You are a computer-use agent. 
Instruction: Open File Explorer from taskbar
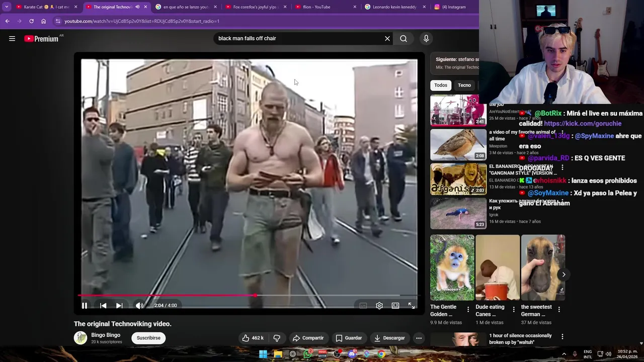(x=278, y=354)
